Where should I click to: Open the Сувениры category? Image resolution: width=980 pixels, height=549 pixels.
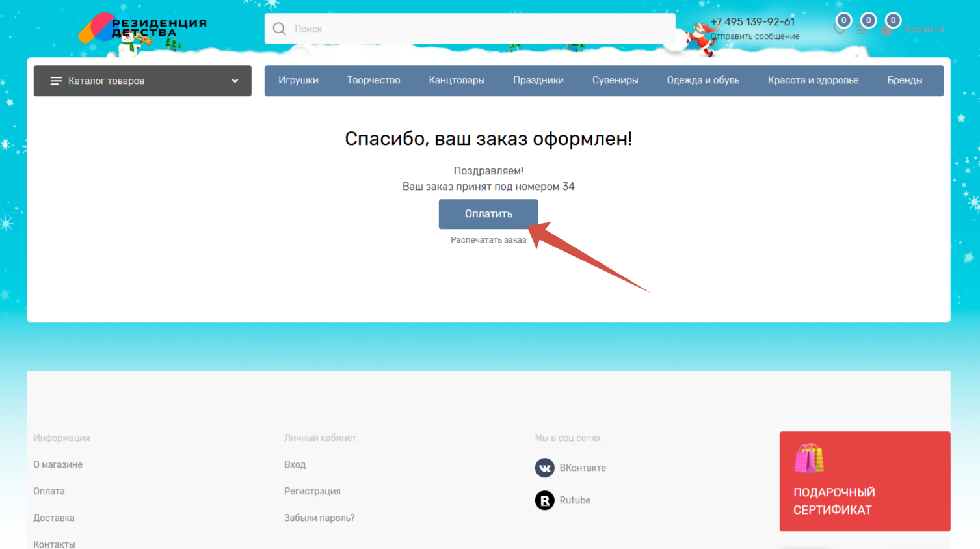(615, 80)
